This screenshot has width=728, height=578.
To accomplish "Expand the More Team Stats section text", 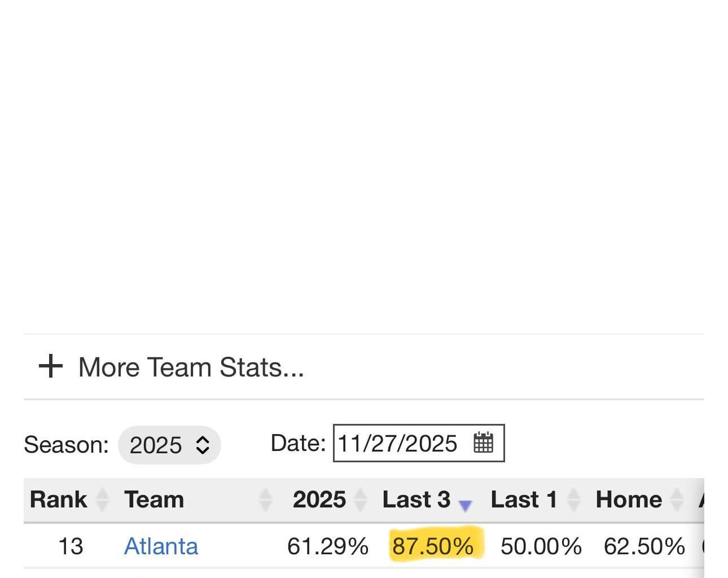I will pos(191,367).
